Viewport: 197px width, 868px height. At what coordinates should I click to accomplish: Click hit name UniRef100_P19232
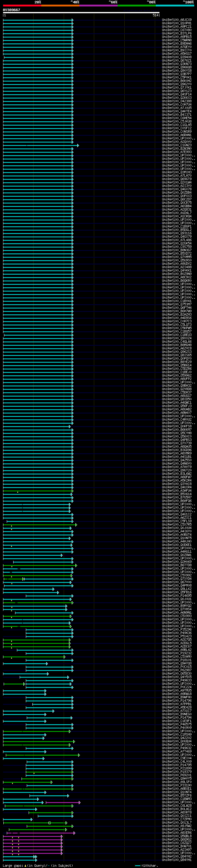pyautogui.click(x=177, y=653)
